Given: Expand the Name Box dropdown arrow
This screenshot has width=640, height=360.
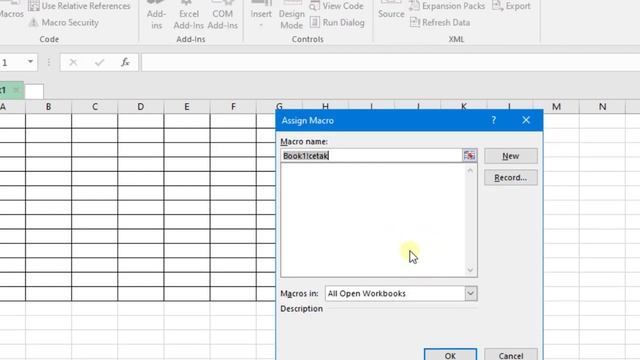Looking at the screenshot, I should (x=30, y=62).
